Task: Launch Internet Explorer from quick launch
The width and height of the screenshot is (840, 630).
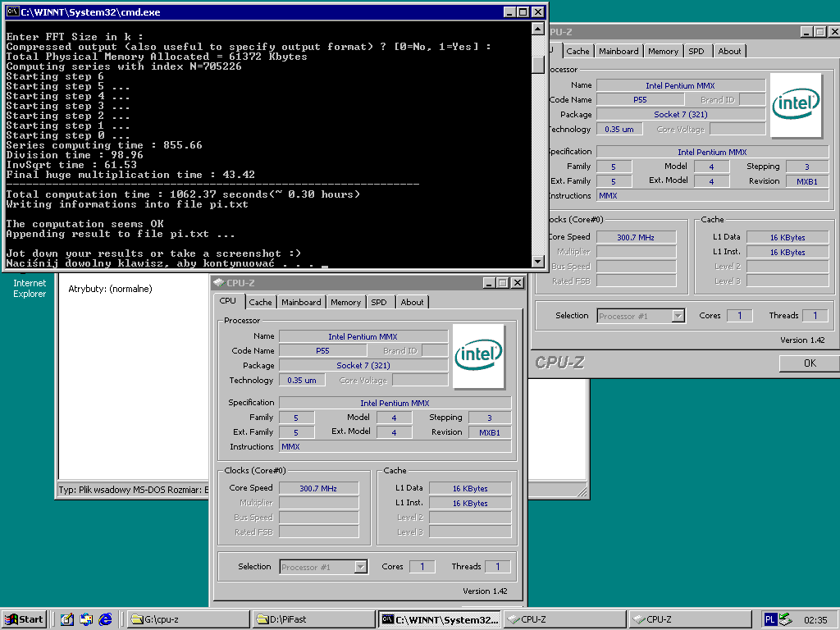Action: click(x=105, y=619)
